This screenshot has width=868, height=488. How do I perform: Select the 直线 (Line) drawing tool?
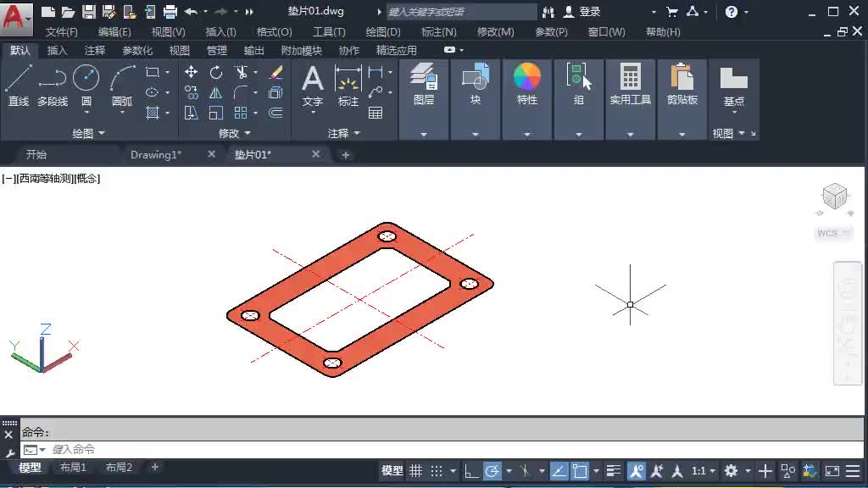[x=19, y=82]
